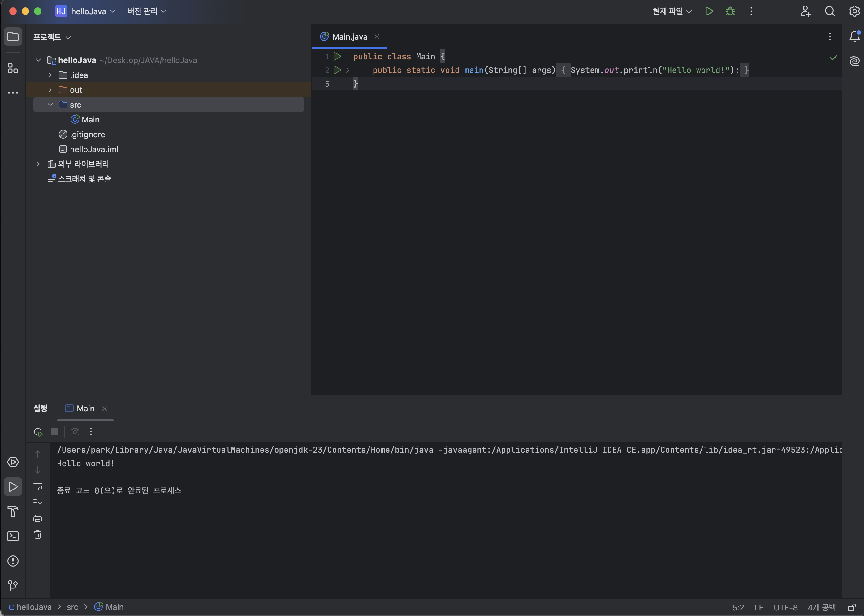
Task: Click the Debug bug icon in top toolbar
Action: pyautogui.click(x=730, y=11)
